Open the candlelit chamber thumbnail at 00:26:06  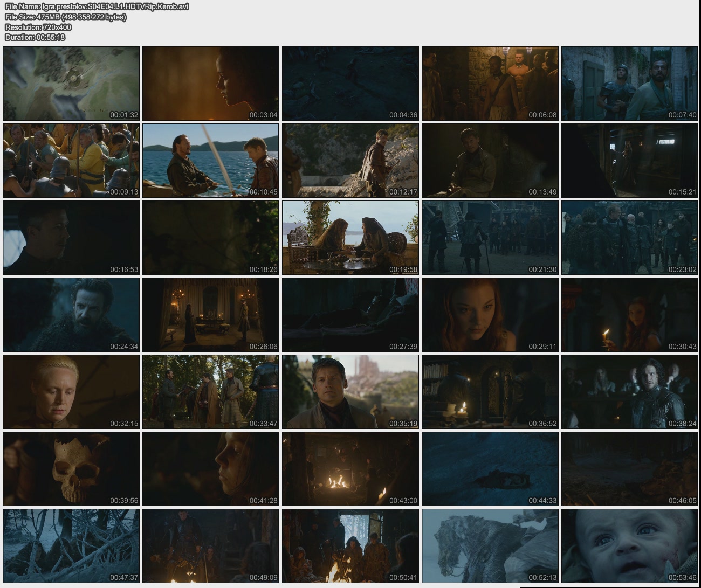pos(211,315)
